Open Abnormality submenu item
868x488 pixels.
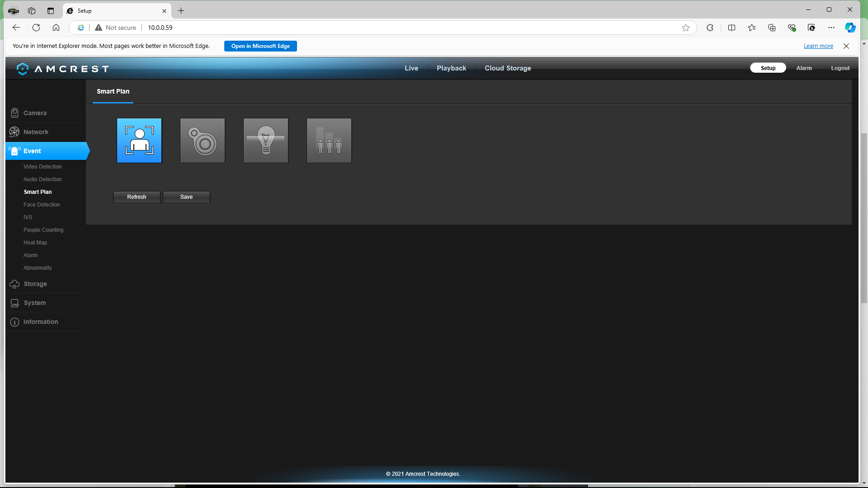click(38, 268)
